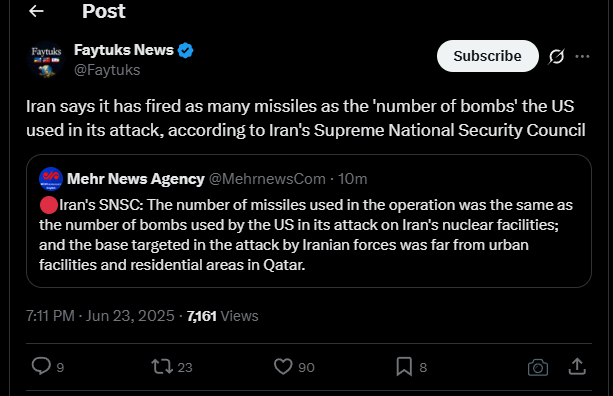Click the camera screenshot icon
This screenshot has width=613, height=396.
(538, 367)
